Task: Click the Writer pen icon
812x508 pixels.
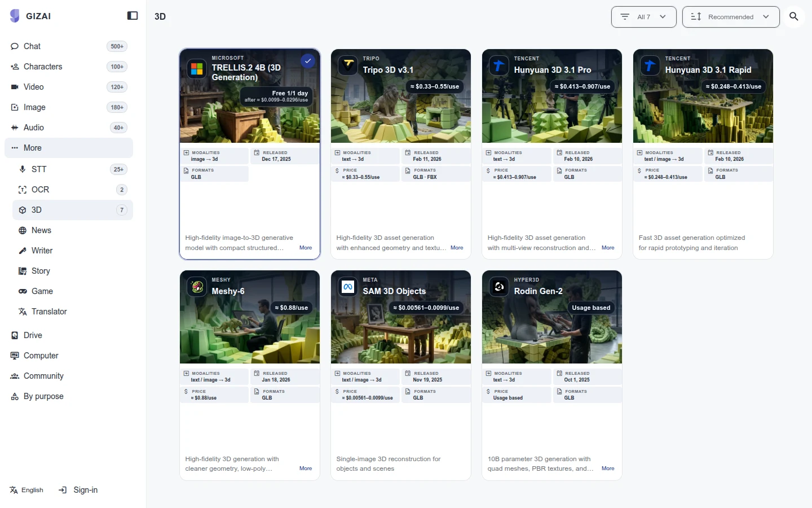Action: pyautogui.click(x=23, y=251)
